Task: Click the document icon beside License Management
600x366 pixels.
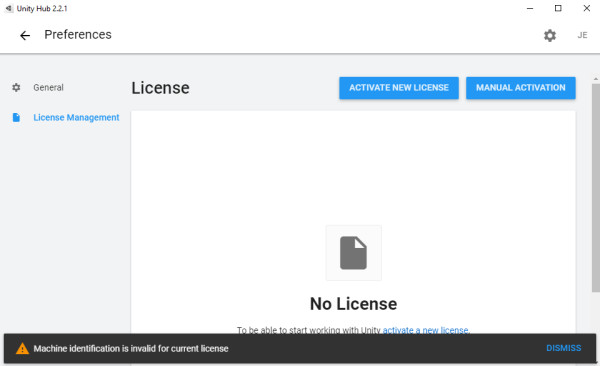Action: 16,117
